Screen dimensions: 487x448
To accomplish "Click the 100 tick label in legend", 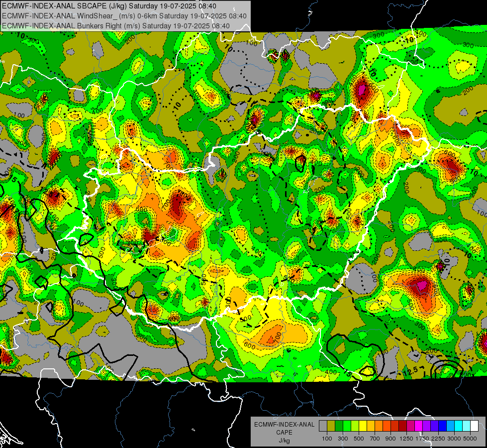I will [327, 439].
